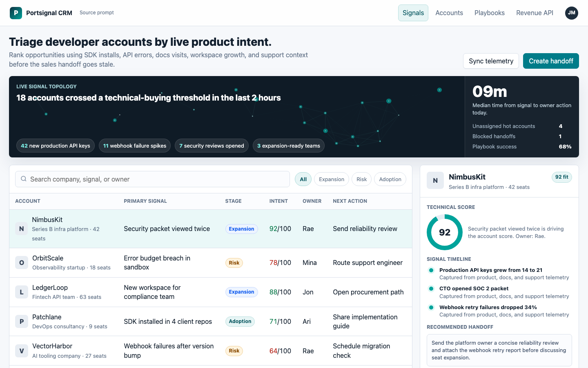
Task: Click 'Send reliability review' next action
Action: pyautogui.click(x=365, y=229)
